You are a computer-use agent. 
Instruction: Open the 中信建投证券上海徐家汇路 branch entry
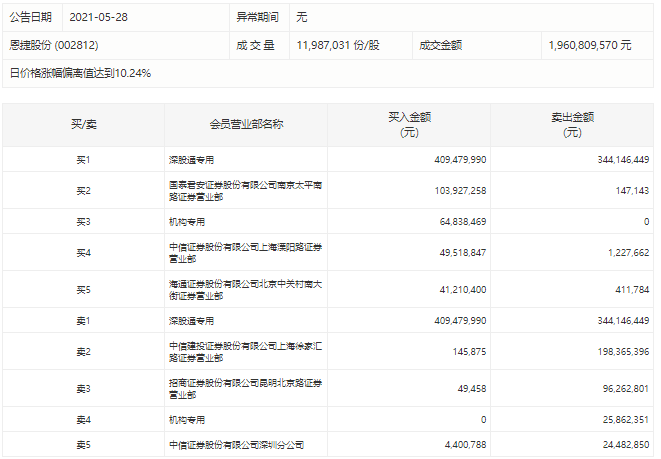point(246,351)
